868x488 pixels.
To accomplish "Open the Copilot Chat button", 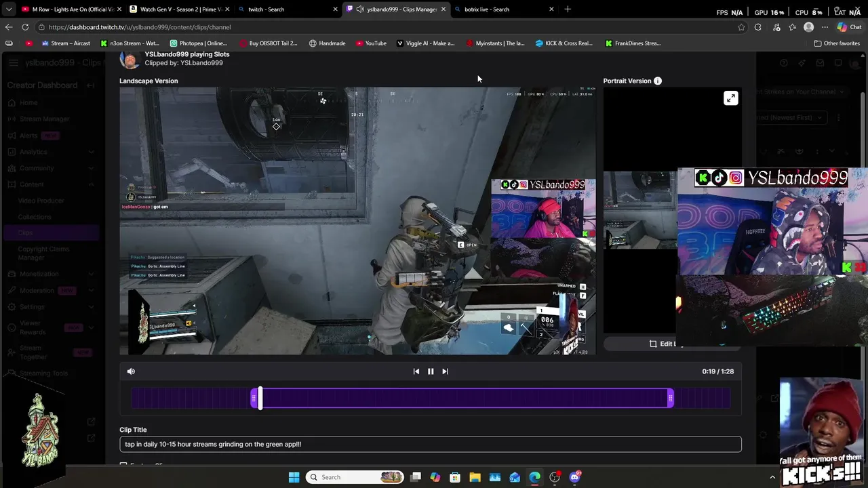I will pos(848,27).
